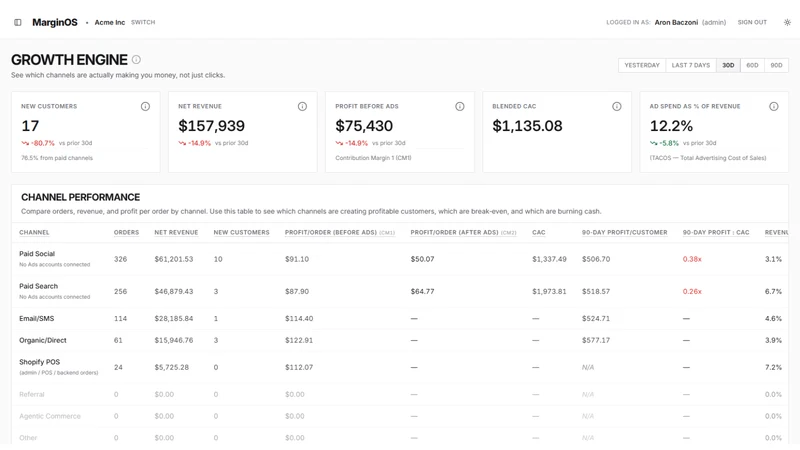Viewport: 800px width, 450px height.
Task: Click the Switch account link
Action: coord(143,22)
